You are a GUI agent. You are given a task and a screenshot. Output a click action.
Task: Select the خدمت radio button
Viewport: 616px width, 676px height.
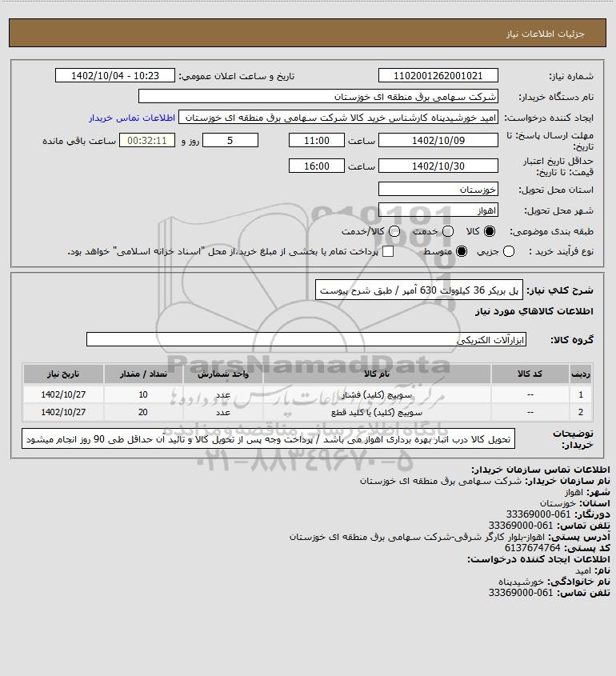(448, 231)
